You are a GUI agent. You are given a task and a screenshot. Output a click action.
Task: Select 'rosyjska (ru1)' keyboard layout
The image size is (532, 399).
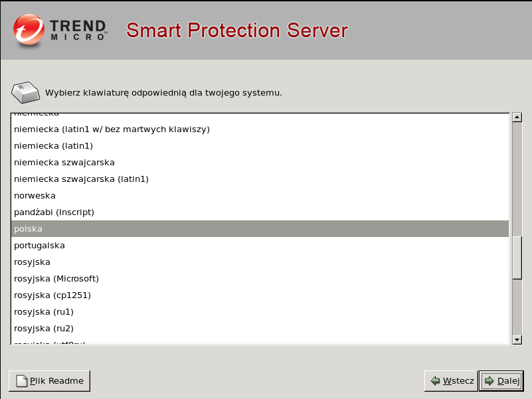point(260,312)
